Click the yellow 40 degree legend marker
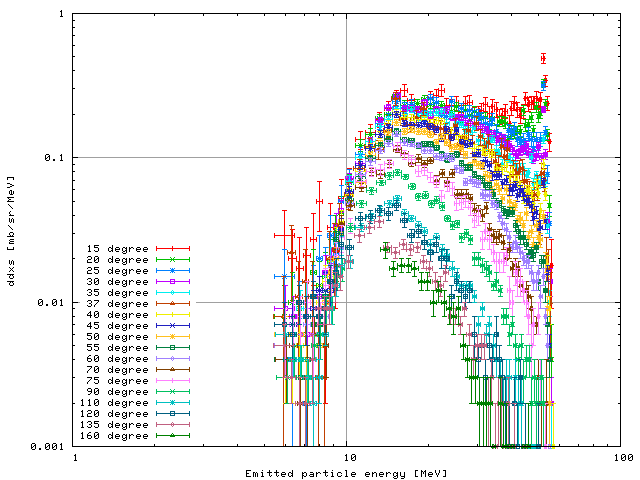Image resolution: width=640 pixels, height=480 pixels. coord(173,314)
